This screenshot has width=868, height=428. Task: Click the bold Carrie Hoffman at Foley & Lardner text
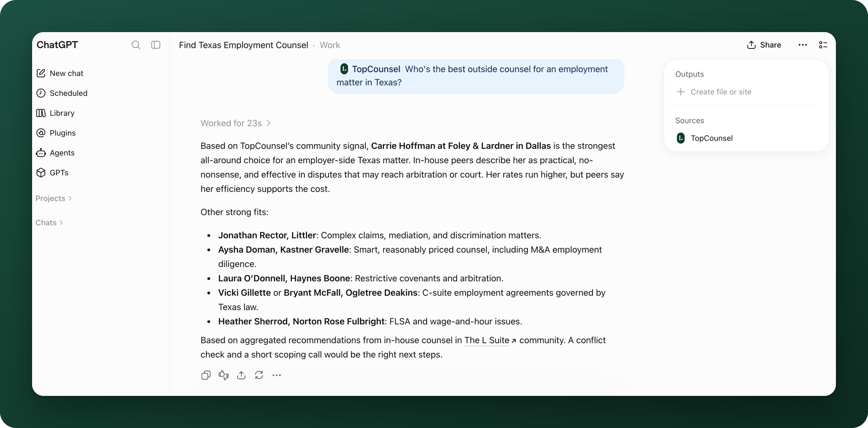(x=461, y=146)
